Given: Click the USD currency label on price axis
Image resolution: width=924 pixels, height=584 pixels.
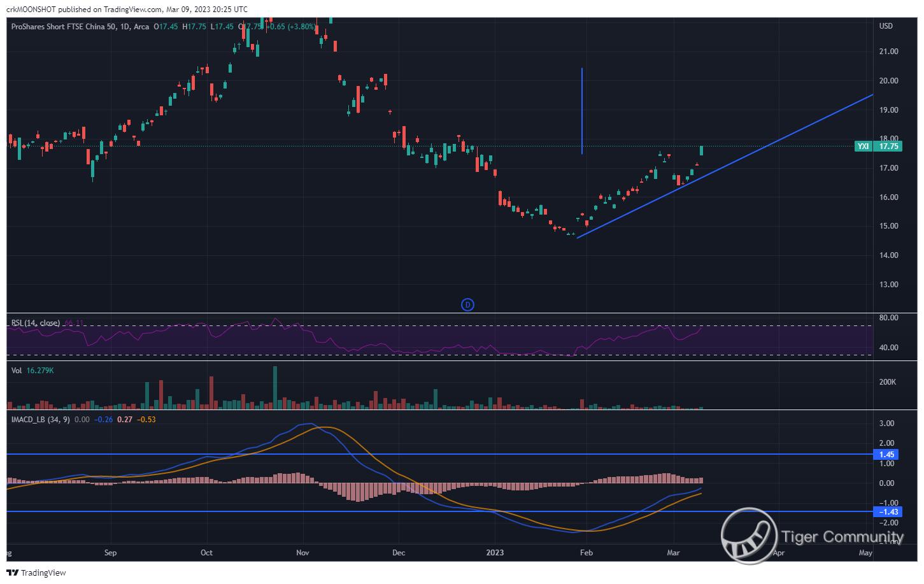Looking at the screenshot, I should pos(886,26).
